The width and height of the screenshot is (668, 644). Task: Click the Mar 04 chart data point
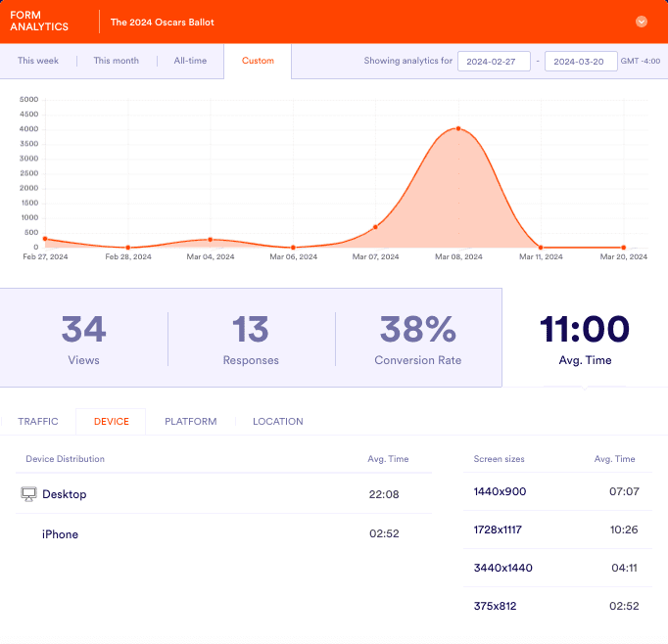click(x=211, y=239)
